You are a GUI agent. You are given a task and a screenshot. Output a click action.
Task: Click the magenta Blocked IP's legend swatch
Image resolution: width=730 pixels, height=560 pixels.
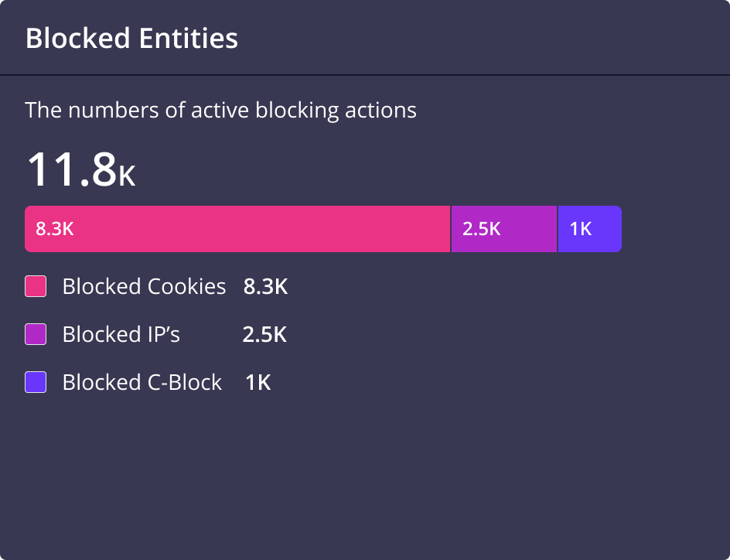tap(36, 334)
